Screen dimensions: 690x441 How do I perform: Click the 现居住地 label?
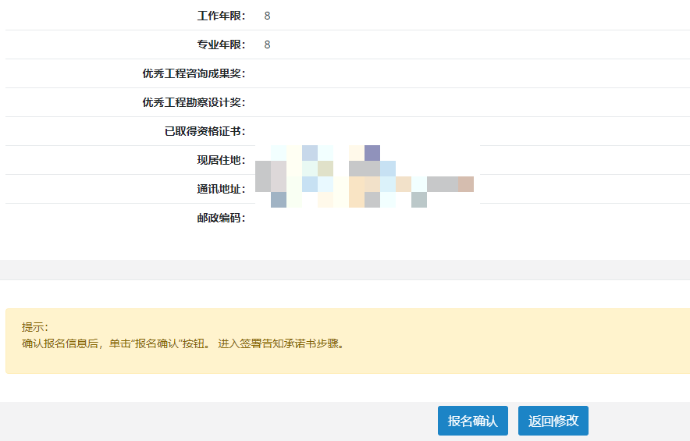[221, 161]
